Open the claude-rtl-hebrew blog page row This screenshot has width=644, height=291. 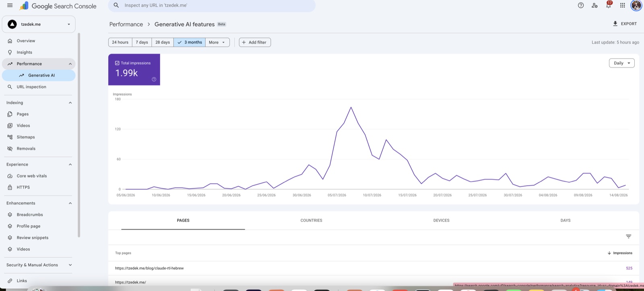(374, 268)
